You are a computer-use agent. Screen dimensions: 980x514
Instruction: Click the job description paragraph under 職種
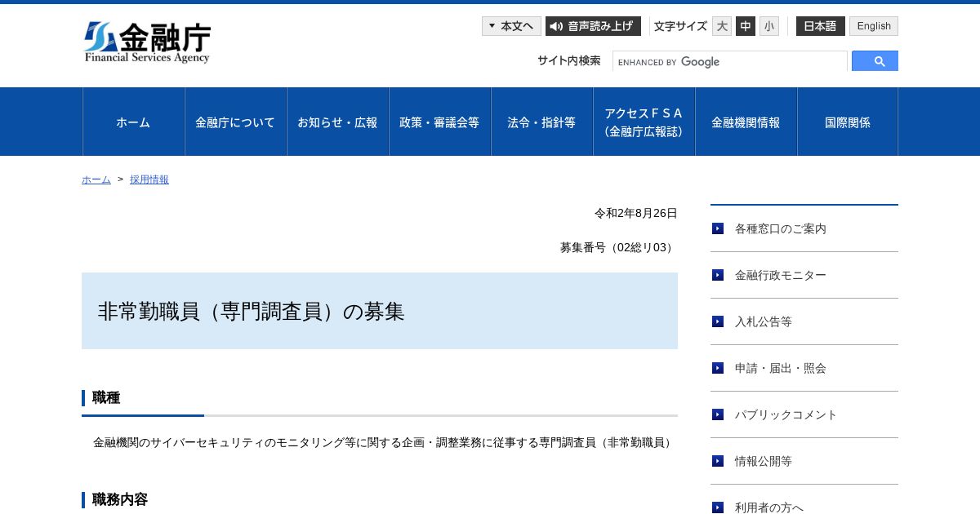[x=385, y=442]
